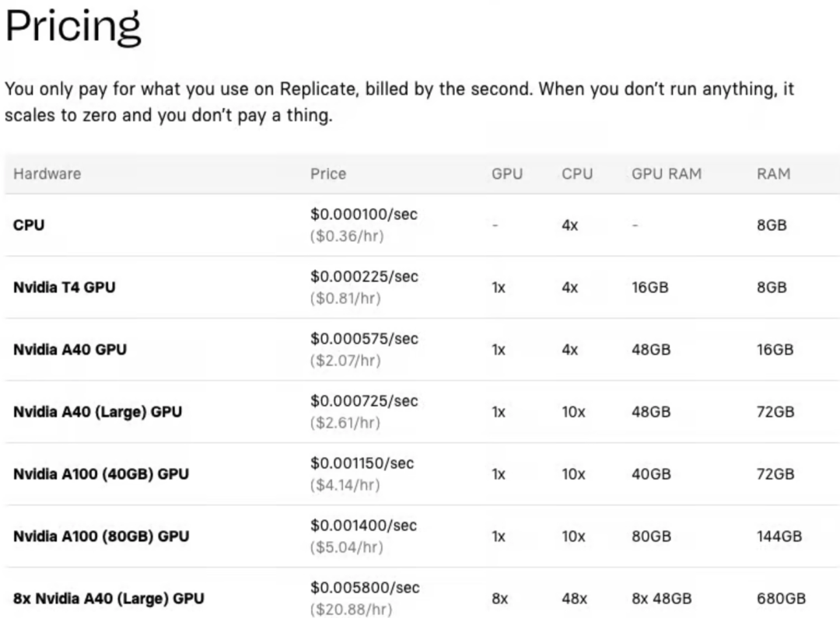Image resolution: width=840 pixels, height=618 pixels.
Task: Click the CPU hardware row label
Action: click(29, 225)
